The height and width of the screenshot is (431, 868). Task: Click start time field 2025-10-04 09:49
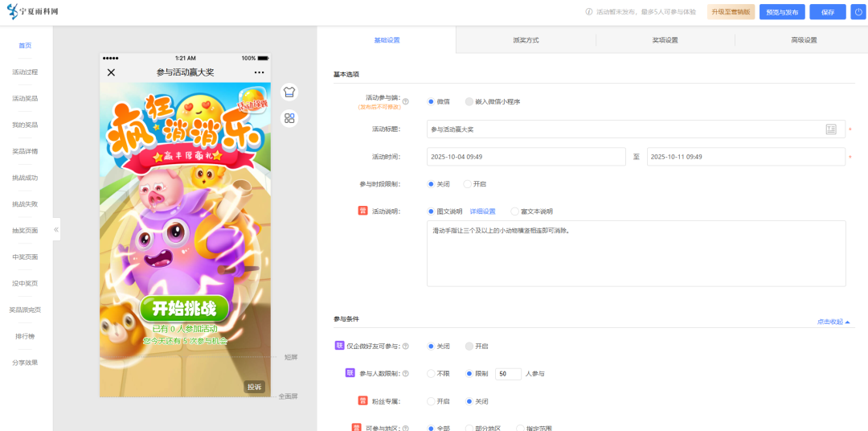pos(526,157)
